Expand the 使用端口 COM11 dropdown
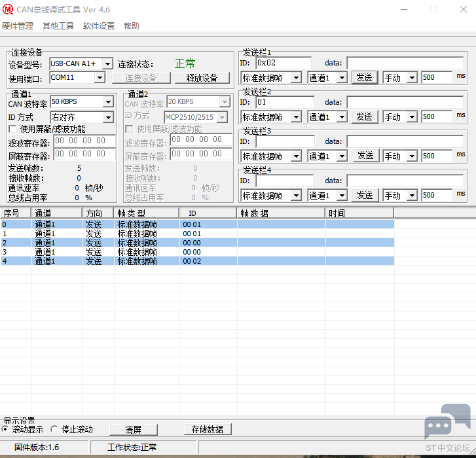The image size is (476, 458). click(x=100, y=78)
